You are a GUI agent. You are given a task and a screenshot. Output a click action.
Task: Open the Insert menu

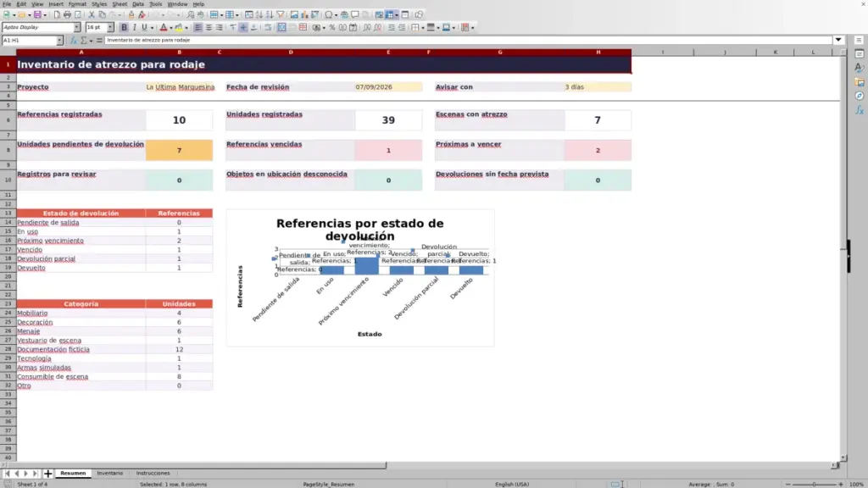point(56,4)
